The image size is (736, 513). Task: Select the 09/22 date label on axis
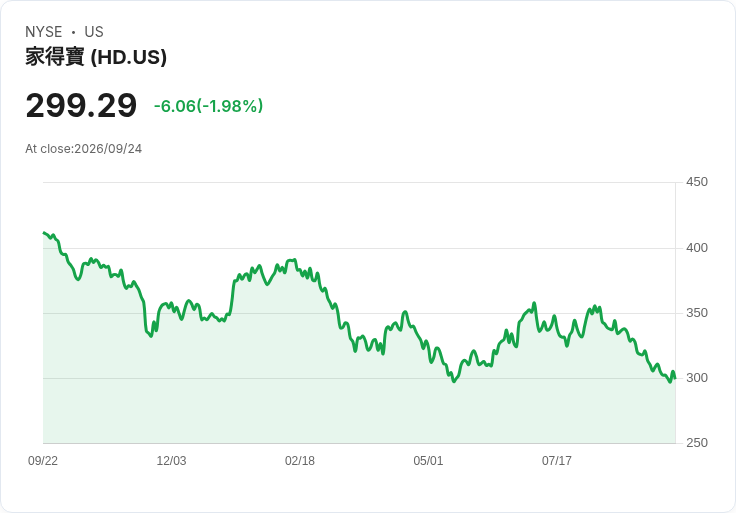(x=43, y=461)
